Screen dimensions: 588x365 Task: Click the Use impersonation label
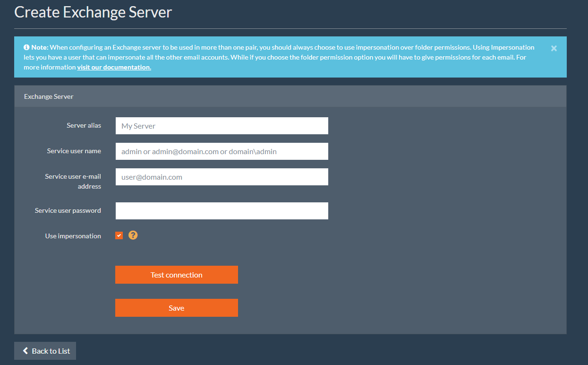73,236
